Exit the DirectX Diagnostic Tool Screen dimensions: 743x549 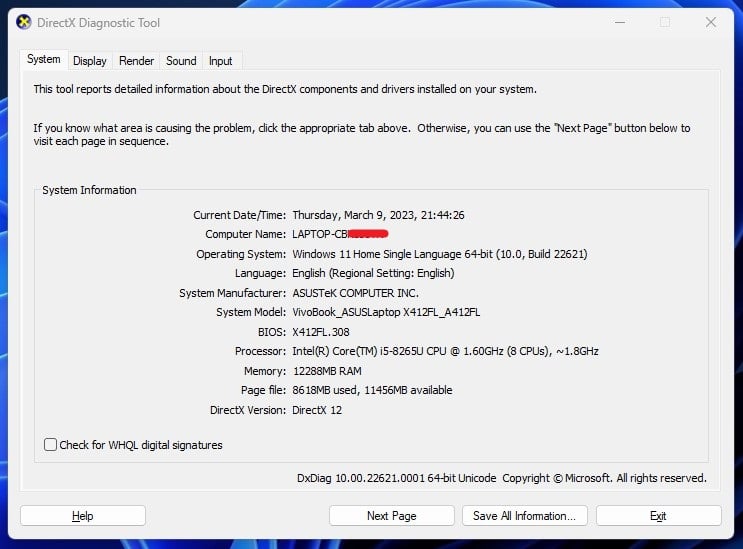658,515
